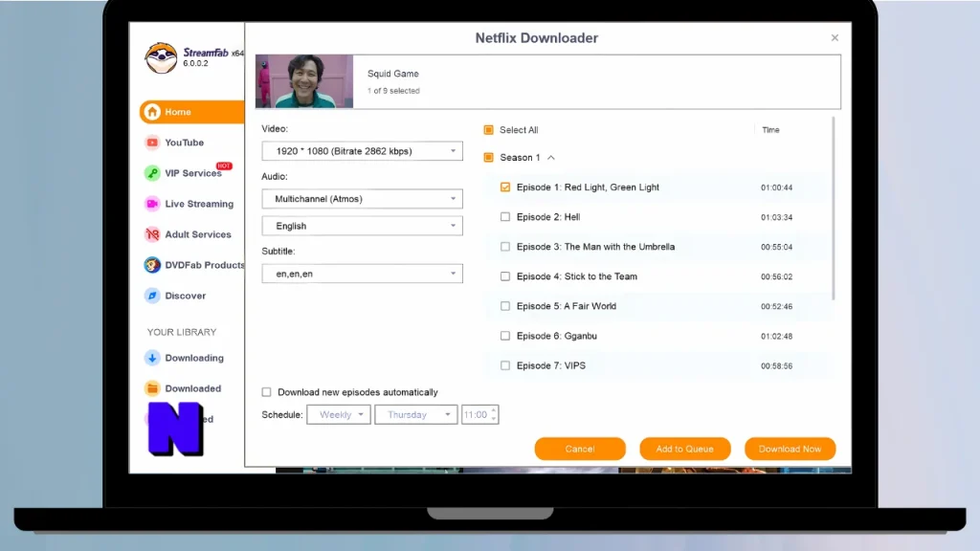
Task: Open the Multichannel (Atmos) audio dropdown
Action: coord(363,199)
